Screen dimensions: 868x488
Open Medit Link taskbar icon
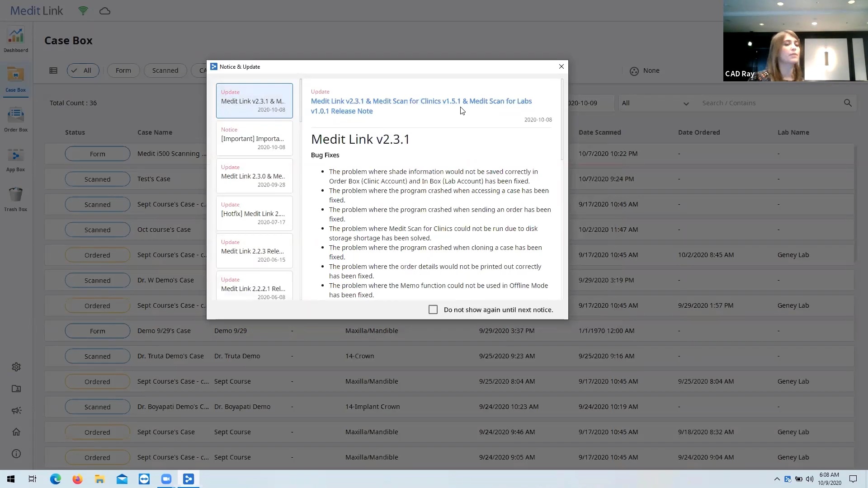pyautogui.click(x=189, y=479)
